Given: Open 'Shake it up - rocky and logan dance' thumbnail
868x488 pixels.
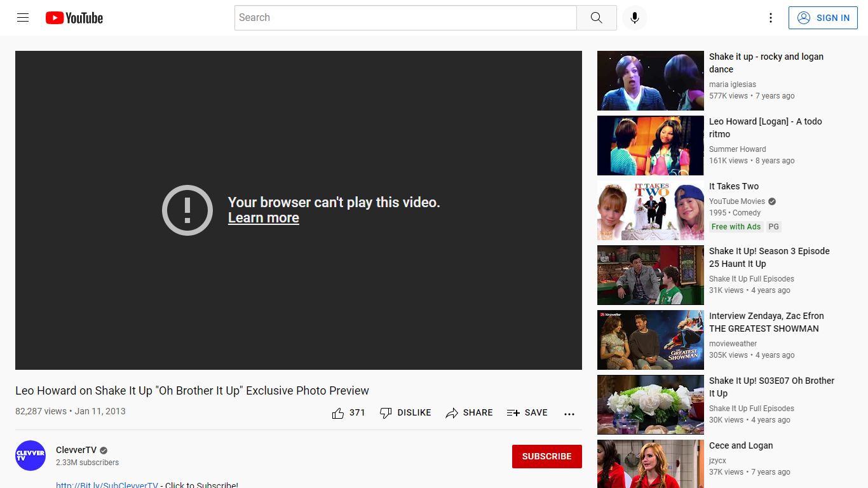Looking at the screenshot, I should pos(651,81).
